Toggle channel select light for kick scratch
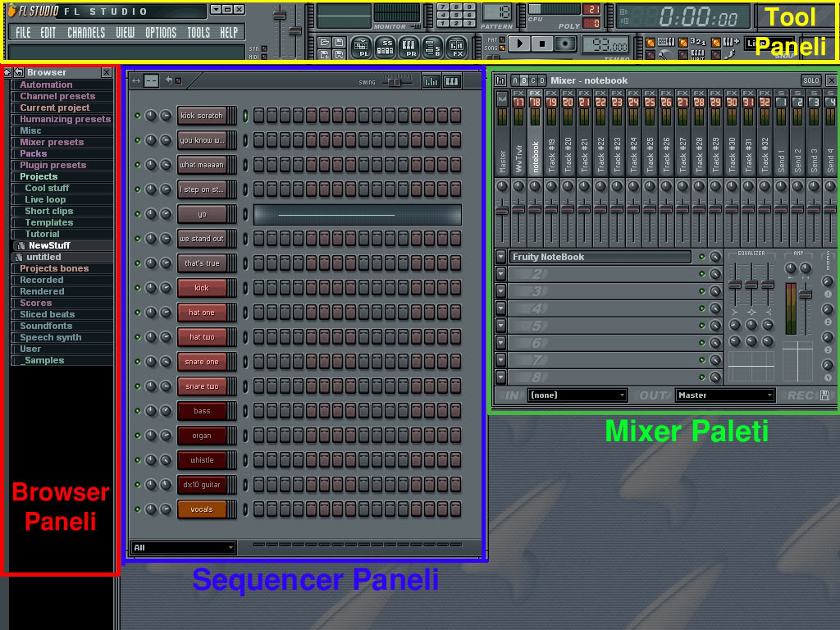This screenshot has width=840, height=630. click(245, 116)
